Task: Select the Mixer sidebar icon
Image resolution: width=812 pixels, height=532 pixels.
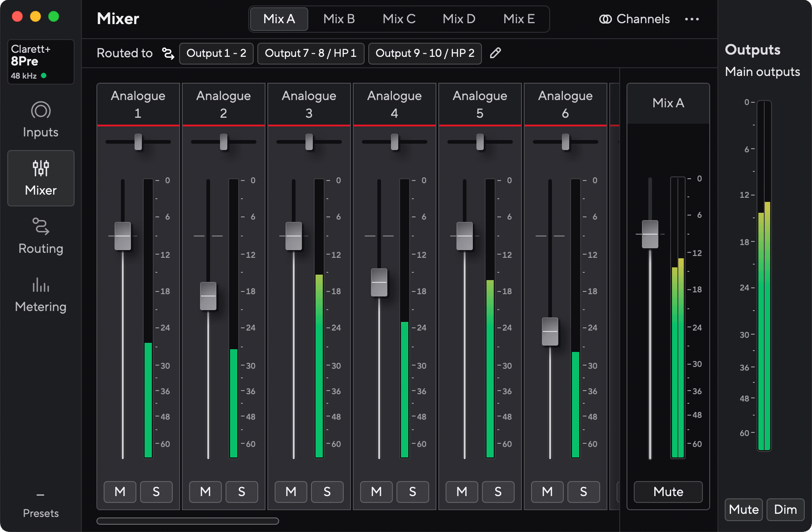Action: (41, 169)
